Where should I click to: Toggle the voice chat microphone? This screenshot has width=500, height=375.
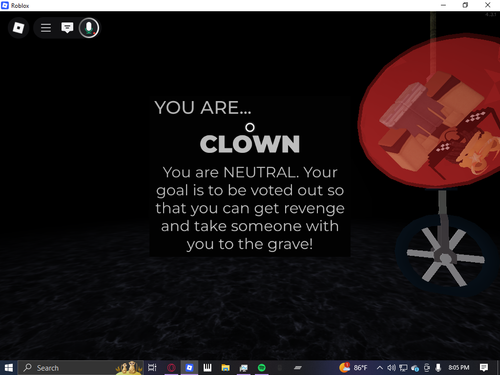tap(89, 28)
